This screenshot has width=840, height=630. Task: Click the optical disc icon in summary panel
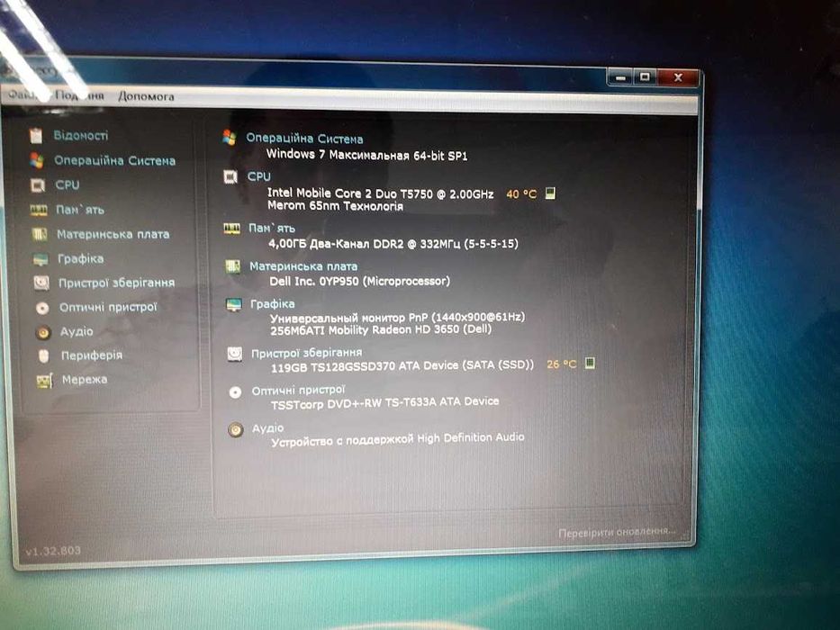point(235,392)
